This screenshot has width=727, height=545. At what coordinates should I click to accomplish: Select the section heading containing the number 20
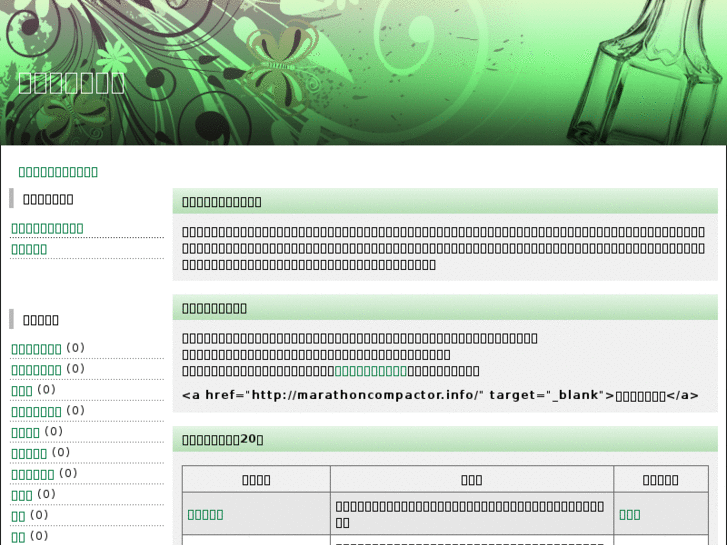coord(223,439)
